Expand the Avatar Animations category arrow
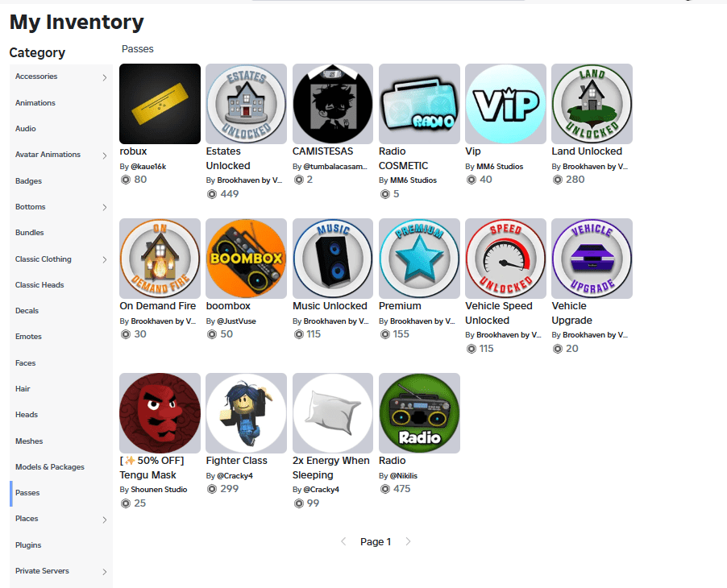Screen dimensions: 727x588 [105, 155]
